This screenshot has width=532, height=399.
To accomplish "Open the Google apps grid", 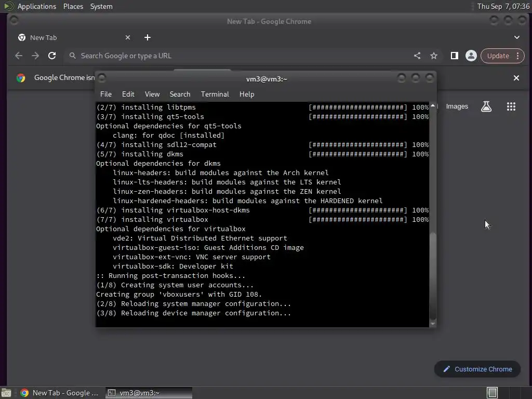I will 511,107.
